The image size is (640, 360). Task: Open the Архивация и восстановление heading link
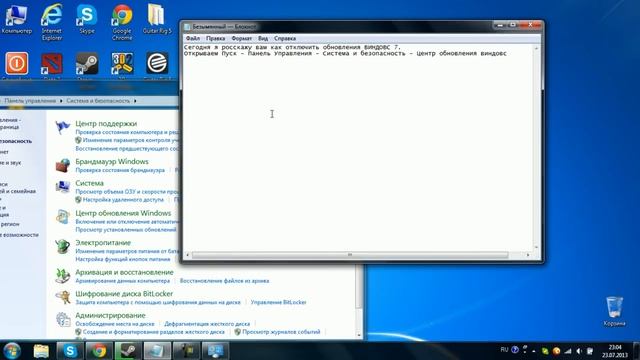tap(124, 272)
